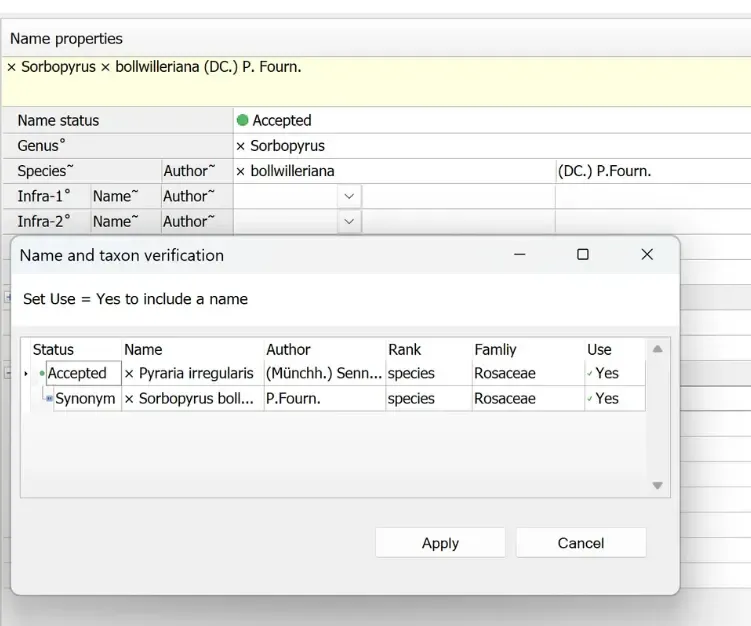Screen dimensions: 751x626
Task: Cancel the name and taxon verification
Action: (581, 543)
